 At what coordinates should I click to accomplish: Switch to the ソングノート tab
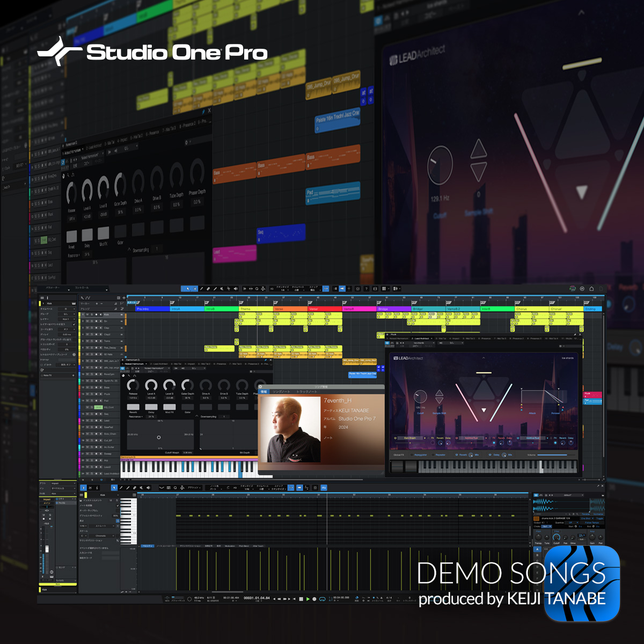[281, 392]
